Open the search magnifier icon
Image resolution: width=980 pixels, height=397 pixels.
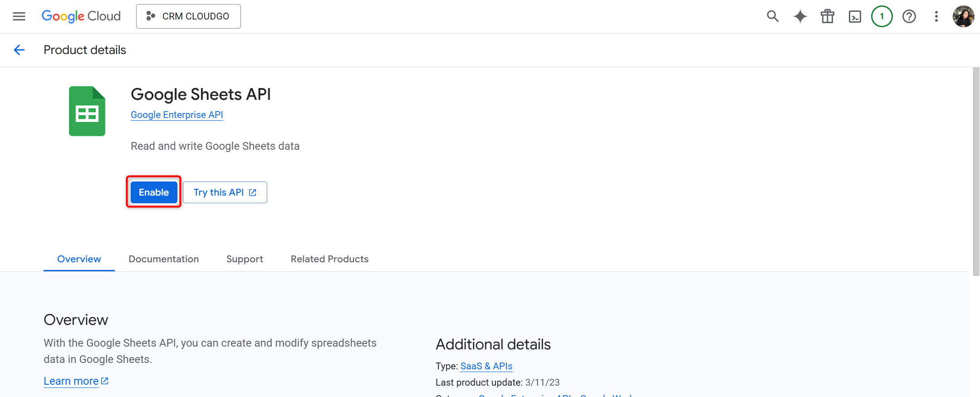click(773, 17)
